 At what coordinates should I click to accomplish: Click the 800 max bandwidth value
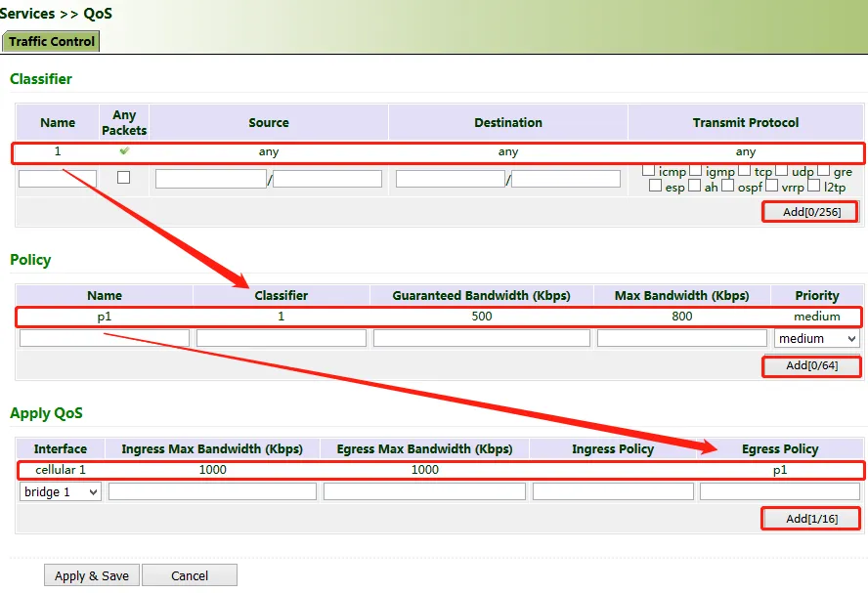click(682, 317)
